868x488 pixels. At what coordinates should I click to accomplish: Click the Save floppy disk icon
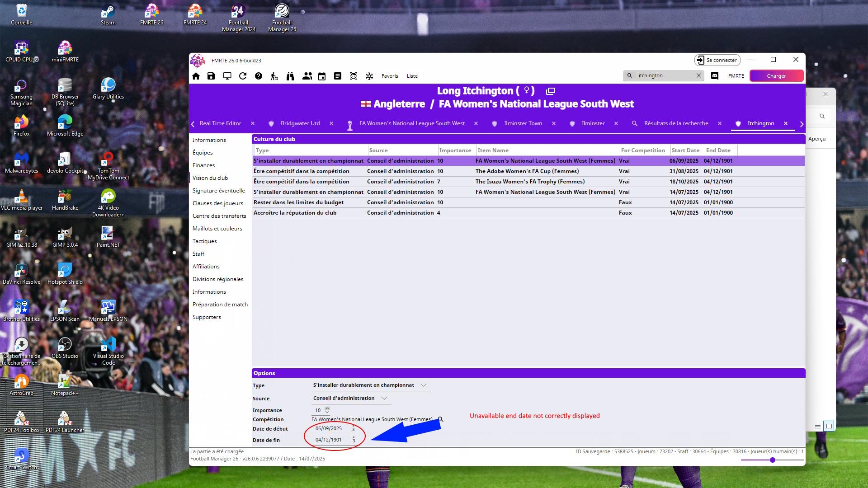211,76
